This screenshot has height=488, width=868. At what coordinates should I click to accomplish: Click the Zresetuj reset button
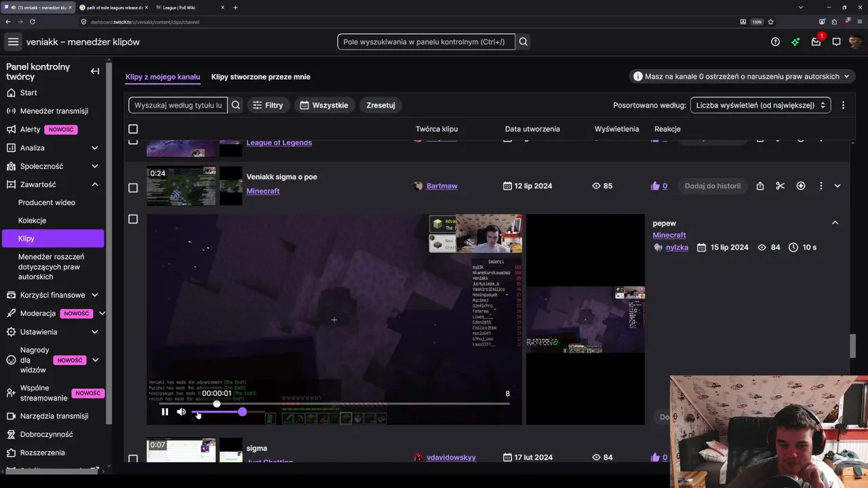click(x=380, y=105)
